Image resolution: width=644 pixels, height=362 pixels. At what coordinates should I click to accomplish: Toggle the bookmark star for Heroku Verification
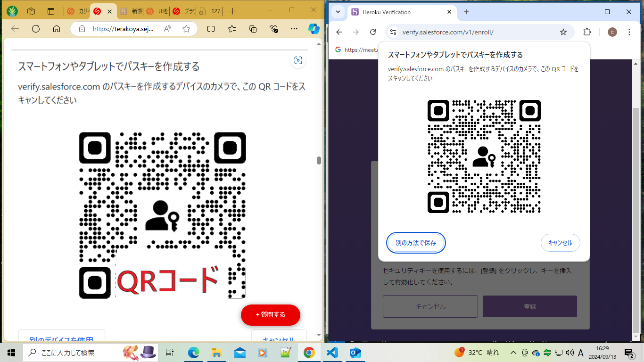pos(564,32)
